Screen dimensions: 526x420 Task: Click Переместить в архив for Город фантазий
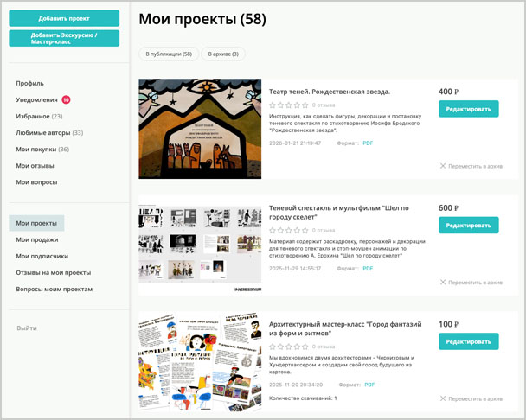475,398
